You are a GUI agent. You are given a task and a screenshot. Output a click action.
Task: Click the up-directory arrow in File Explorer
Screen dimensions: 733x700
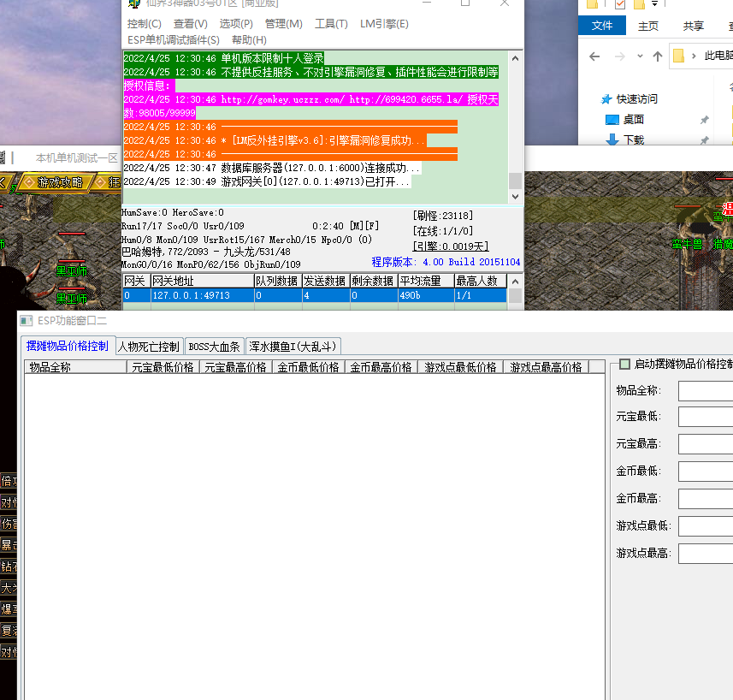pyautogui.click(x=657, y=56)
